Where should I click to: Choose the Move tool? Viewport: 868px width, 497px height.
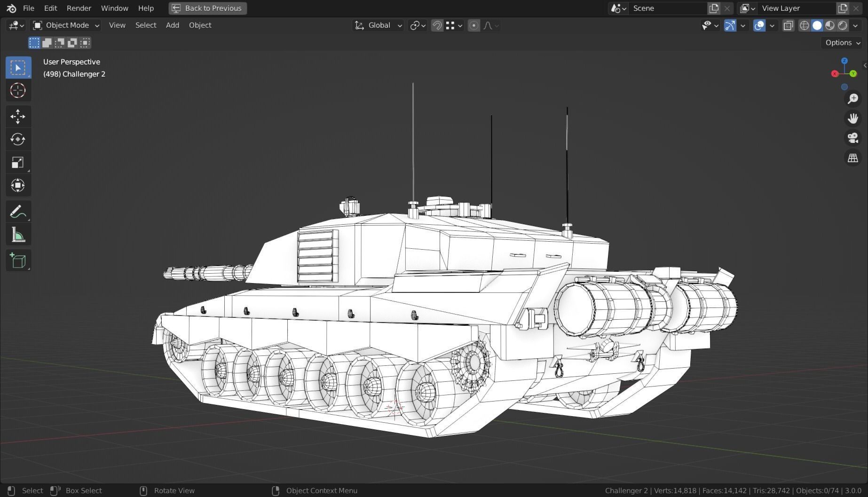point(18,116)
